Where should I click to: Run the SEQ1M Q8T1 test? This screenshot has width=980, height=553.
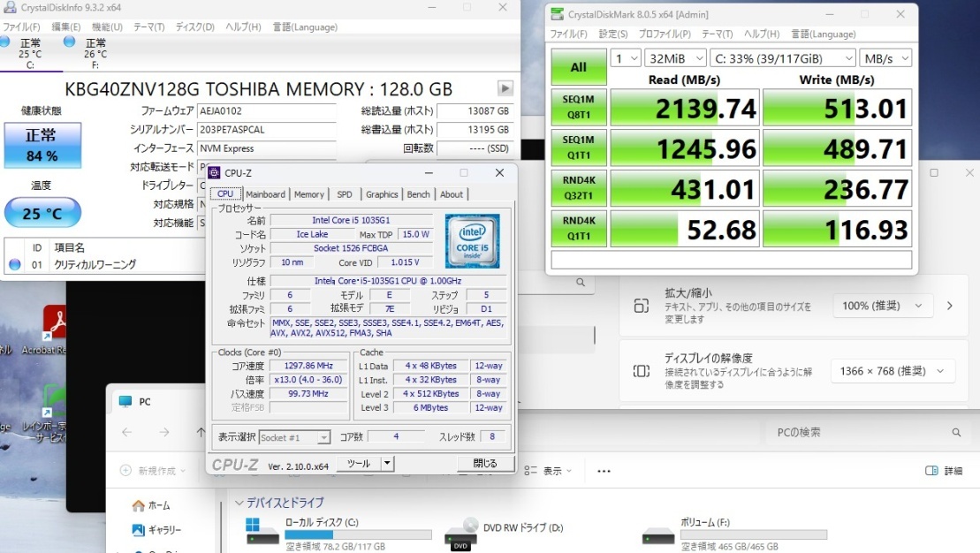click(579, 108)
